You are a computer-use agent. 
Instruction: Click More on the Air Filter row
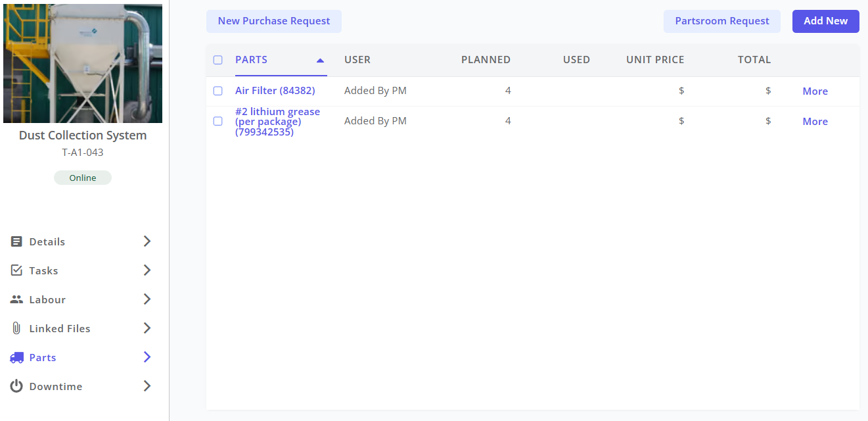coord(815,91)
